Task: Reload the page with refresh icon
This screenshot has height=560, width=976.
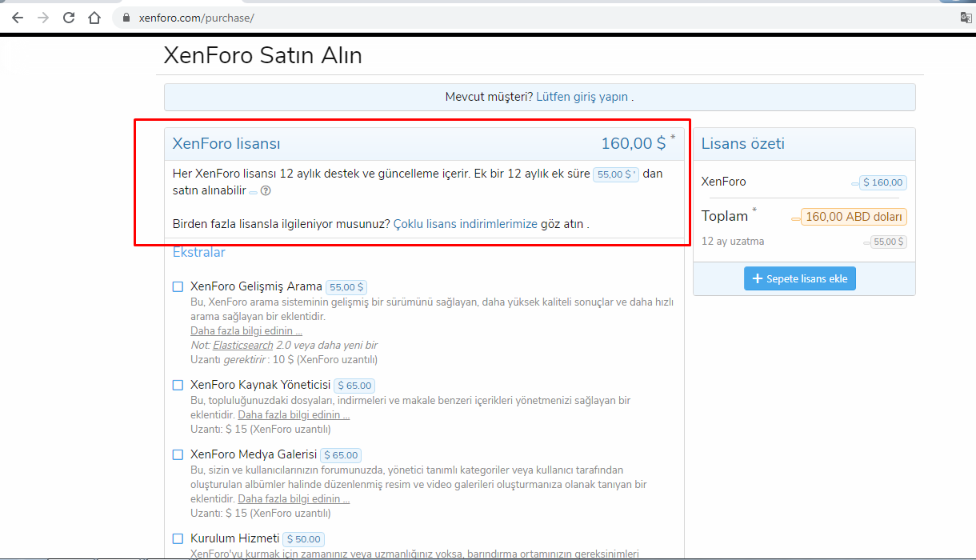Action: (x=69, y=18)
